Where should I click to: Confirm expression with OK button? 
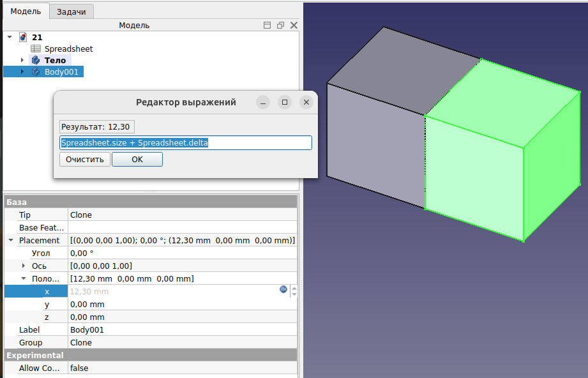point(137,160)
